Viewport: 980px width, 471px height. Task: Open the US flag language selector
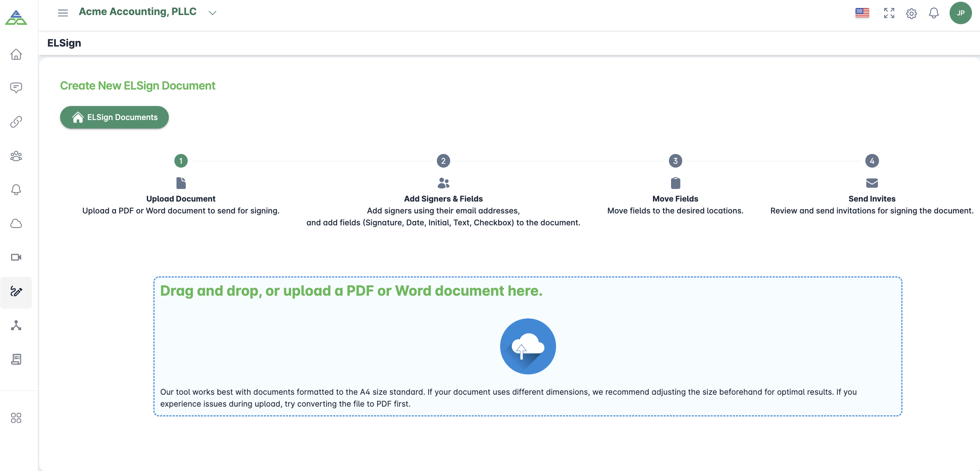point(862,13)
